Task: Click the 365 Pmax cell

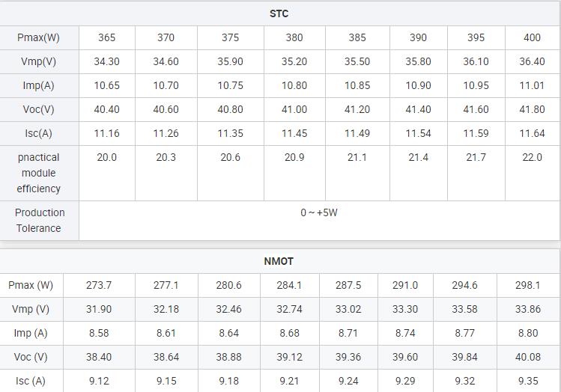Action: point(106,37)
